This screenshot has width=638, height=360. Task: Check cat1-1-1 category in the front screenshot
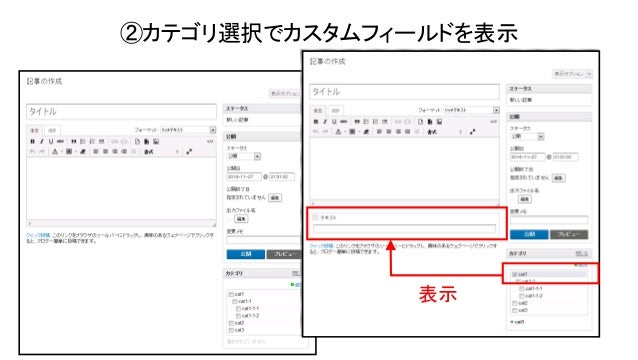[522, 288]
